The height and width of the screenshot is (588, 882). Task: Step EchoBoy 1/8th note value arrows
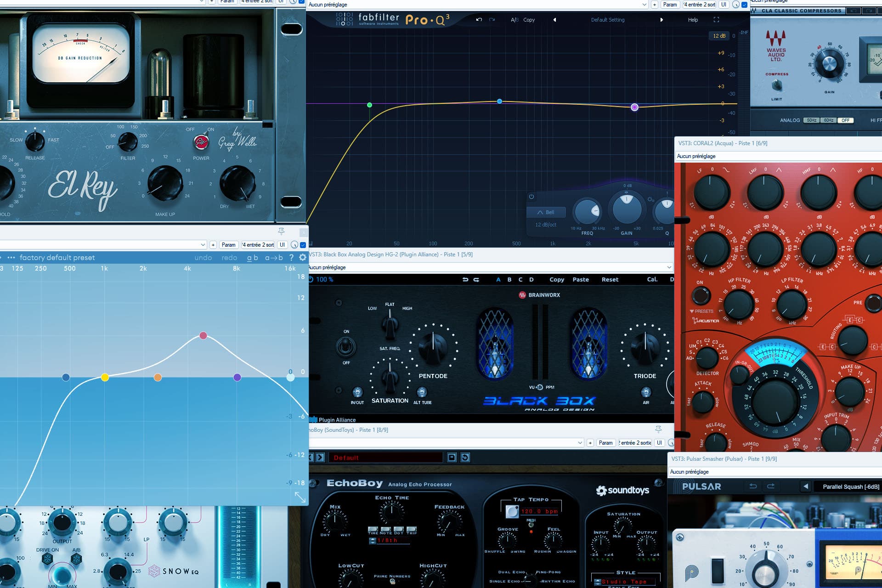point(373,541)
